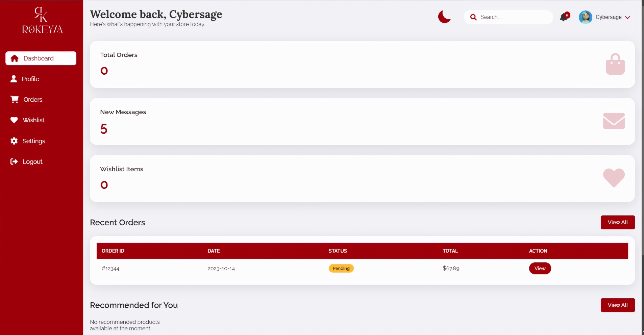
Task: Expand the Cybersage user dropdown chevron
Action: 627,18
